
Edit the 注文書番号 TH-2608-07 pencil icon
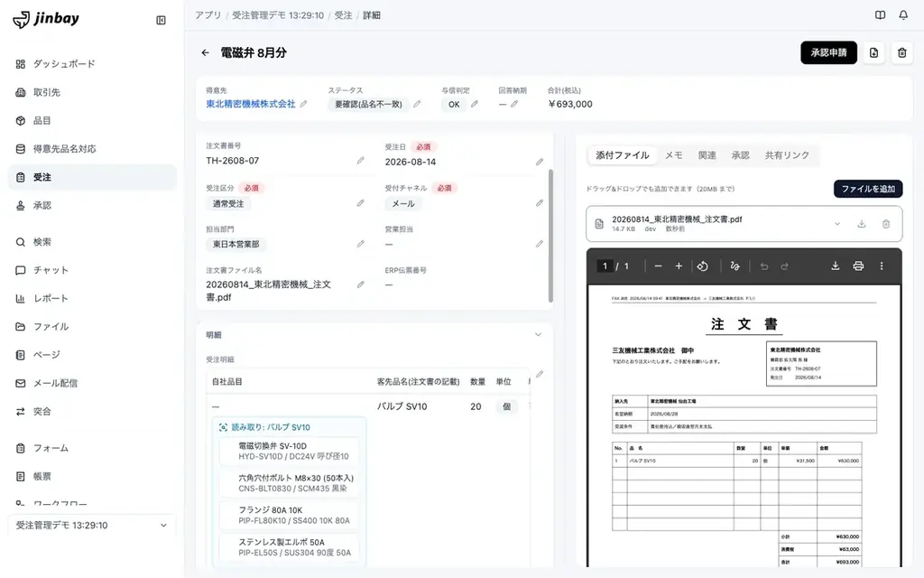[x=360, y=161]
